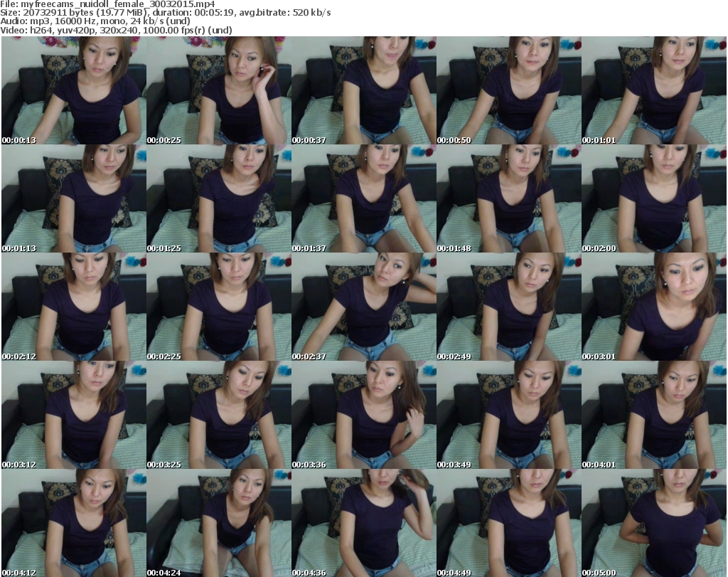Screen dimensions: 728x577
Task: Choose the thumbnail marked 00:03:25
Action: [219, 415]
